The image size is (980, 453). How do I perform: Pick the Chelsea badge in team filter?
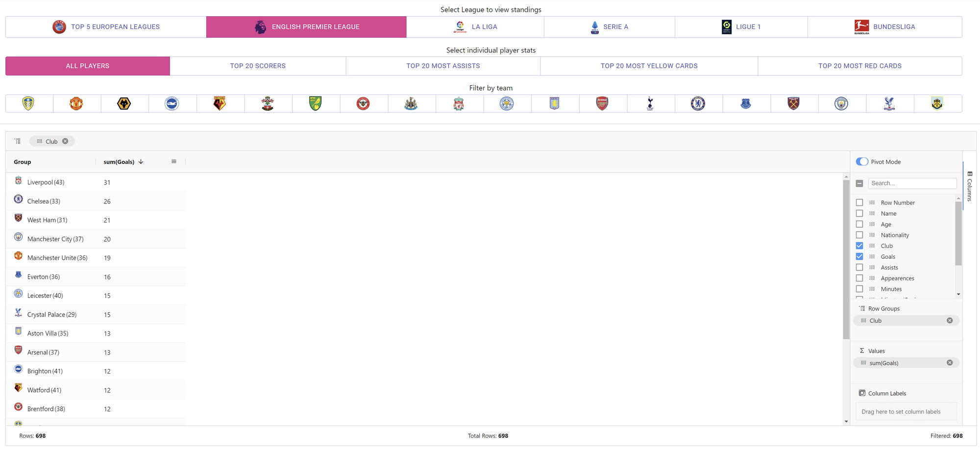click(x=698, y=103)
